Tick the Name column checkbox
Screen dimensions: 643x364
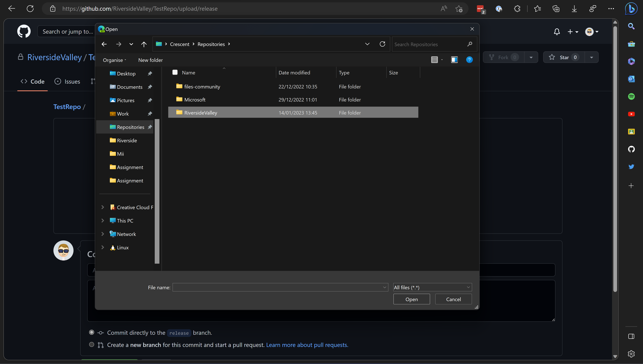click(175, 72)
